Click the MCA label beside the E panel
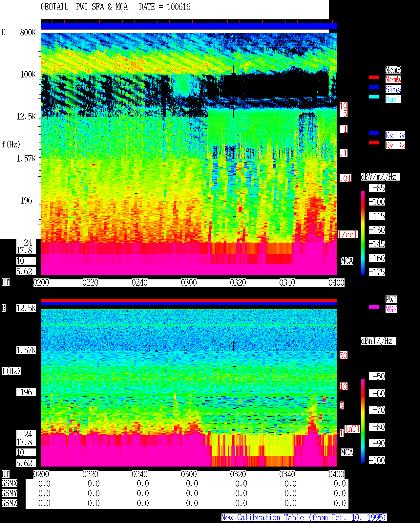420x523 pixels. click(x=347, y=261)
